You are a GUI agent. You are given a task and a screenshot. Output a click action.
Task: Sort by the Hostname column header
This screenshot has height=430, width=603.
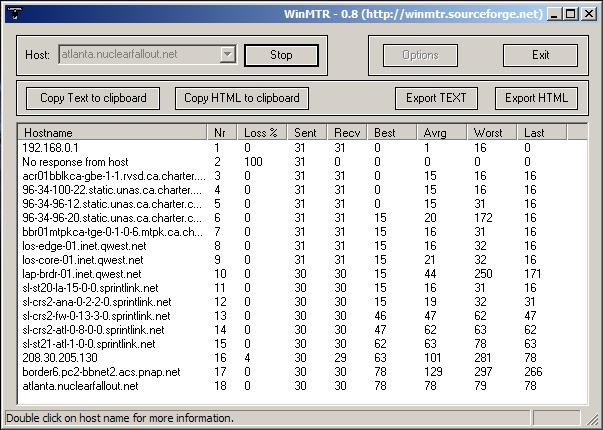[x=112, y=132]
